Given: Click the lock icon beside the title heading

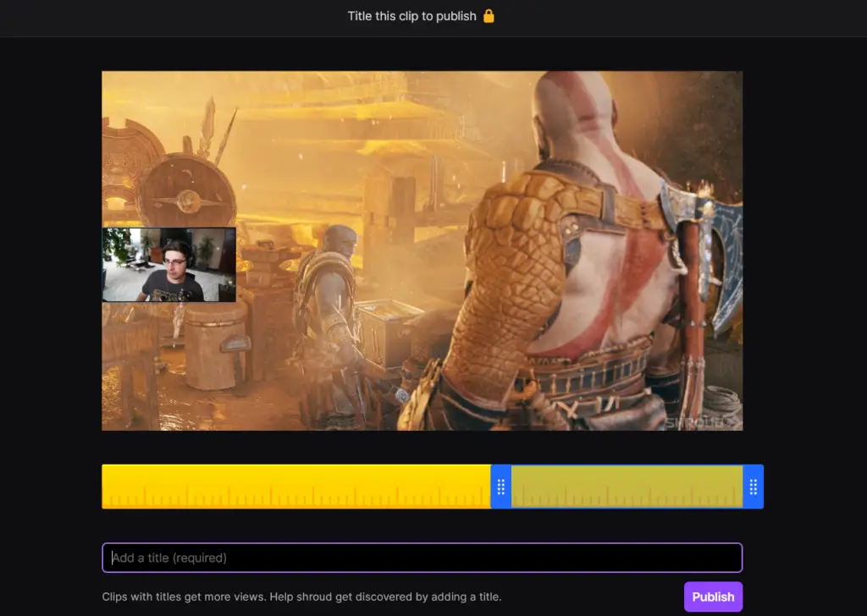Looking at the screenshot, I should point(489,16).
